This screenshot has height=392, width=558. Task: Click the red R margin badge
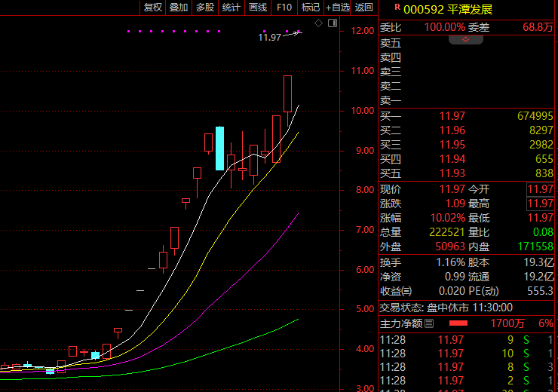pos(397,7)
